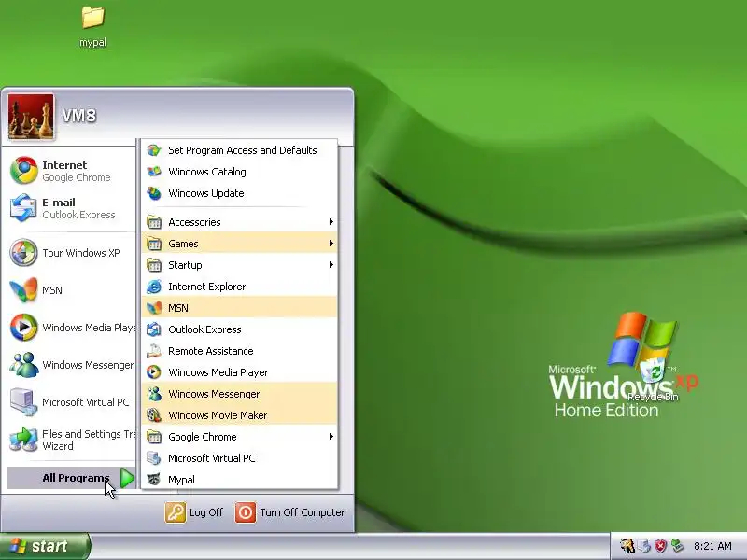This screenshot has width=747, height=560.
Task: Click the first system tray icon
Action: (627, 546)
